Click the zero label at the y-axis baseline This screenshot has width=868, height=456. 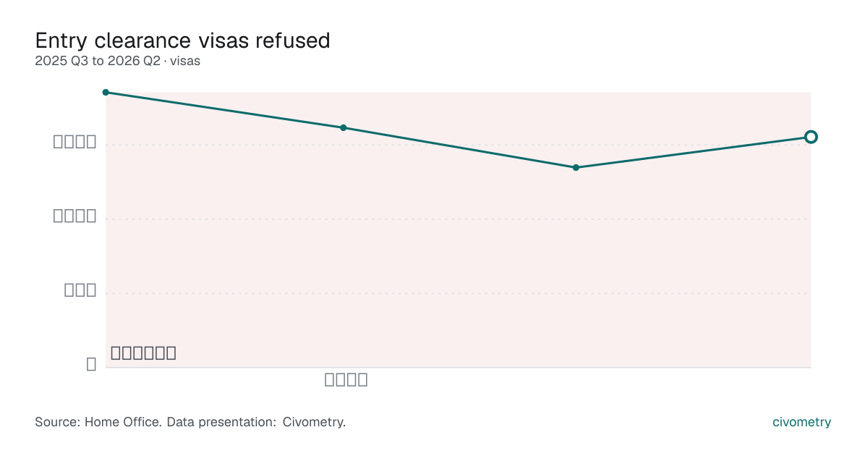pos(91,364)
